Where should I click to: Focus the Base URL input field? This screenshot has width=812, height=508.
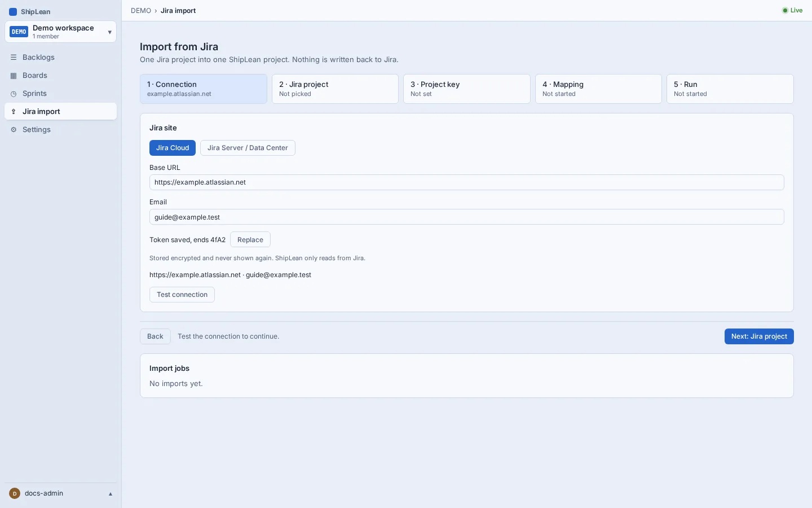[x=467, y=182]
